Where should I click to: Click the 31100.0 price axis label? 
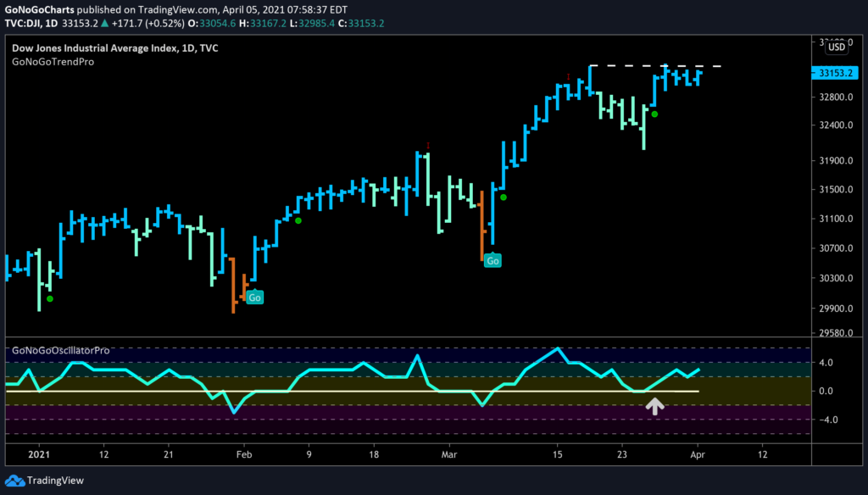pos(836,219)
